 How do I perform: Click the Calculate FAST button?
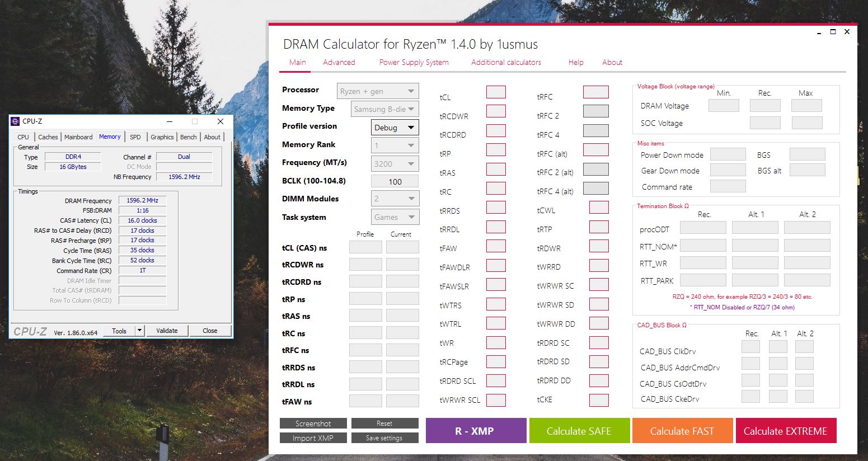click(x=682, y=431)
